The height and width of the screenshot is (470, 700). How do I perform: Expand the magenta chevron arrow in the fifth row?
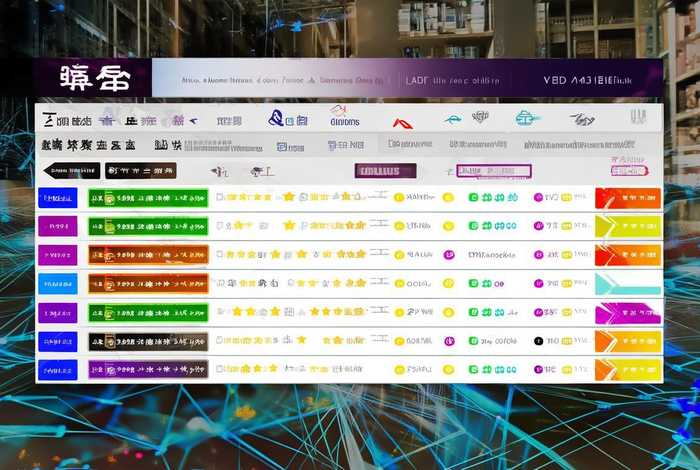(627, 313)
